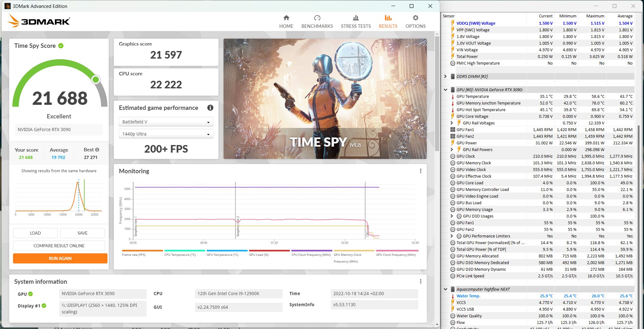The image size is (644, 329).
Task: Click the Time Spy benchmark thumbnail image
Action: tap(325, 99)
